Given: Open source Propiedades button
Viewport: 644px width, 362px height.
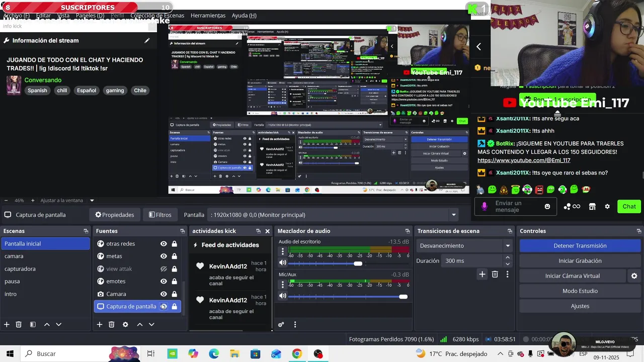Looking at the screenshot, I should tap(115, 215).
